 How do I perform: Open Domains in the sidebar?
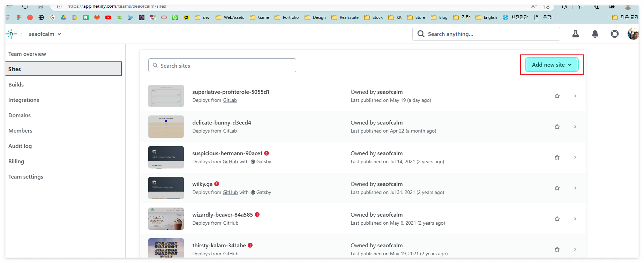20,115
